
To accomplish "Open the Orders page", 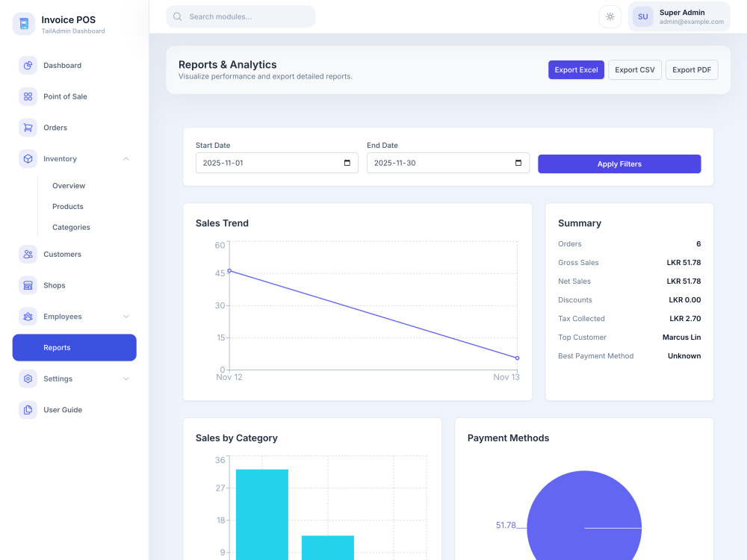I will tap(74, 128).
